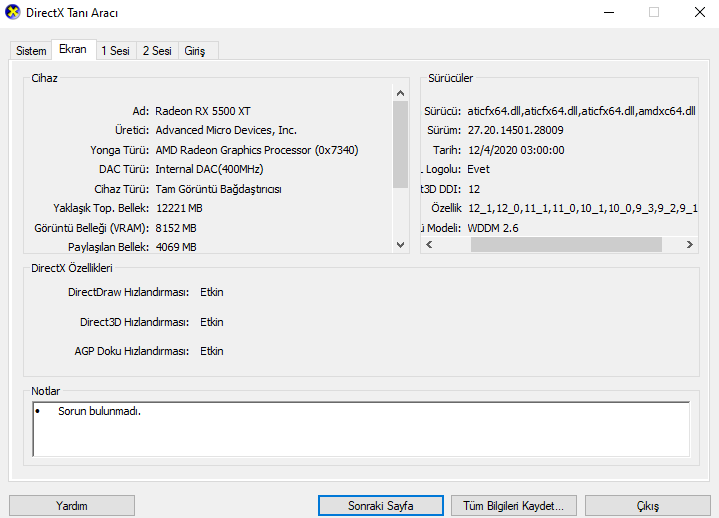Click the '8152 MB' VRAM value

[x=176, y=228]
